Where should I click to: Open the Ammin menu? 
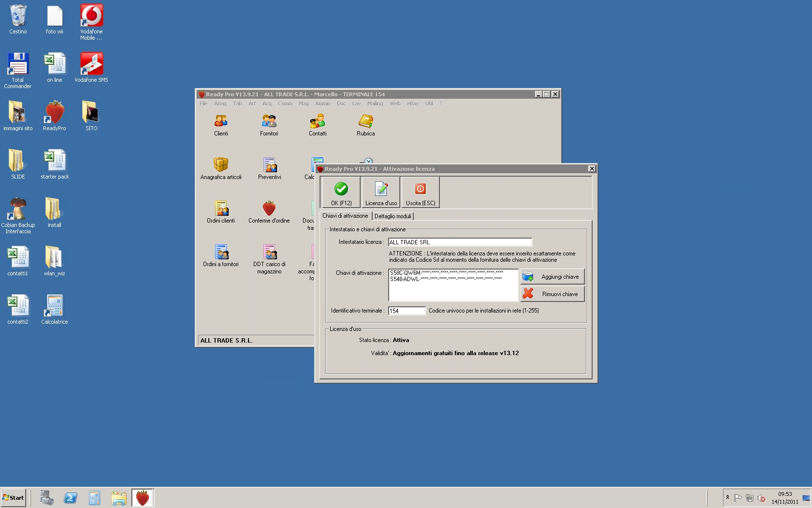coord(323,104)
